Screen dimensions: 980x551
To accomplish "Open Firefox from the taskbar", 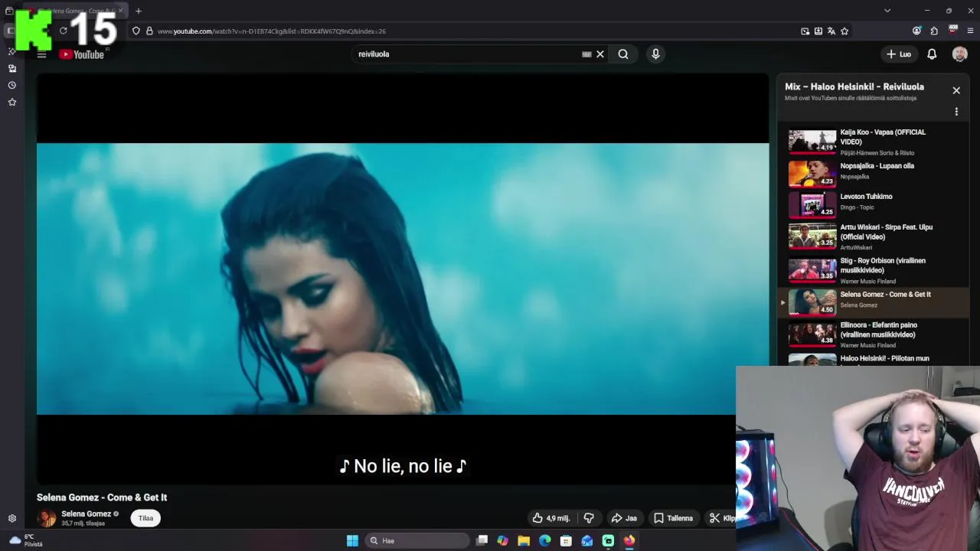I will (x=629, y=541).
